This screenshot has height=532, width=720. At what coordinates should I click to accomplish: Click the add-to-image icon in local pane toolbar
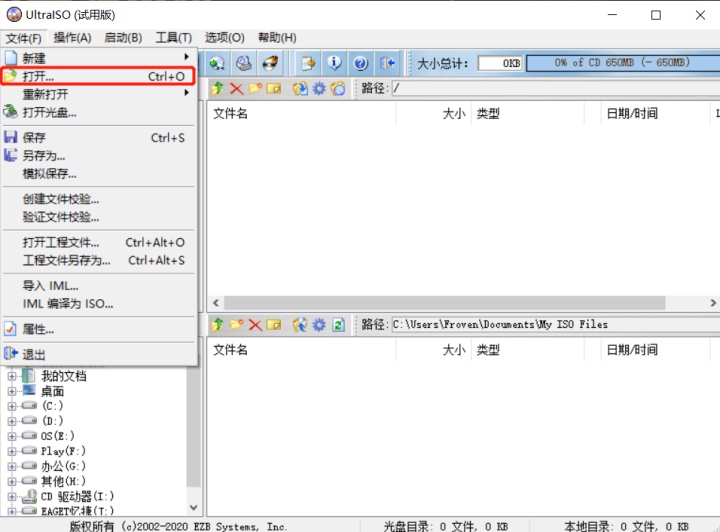(300, 325)
